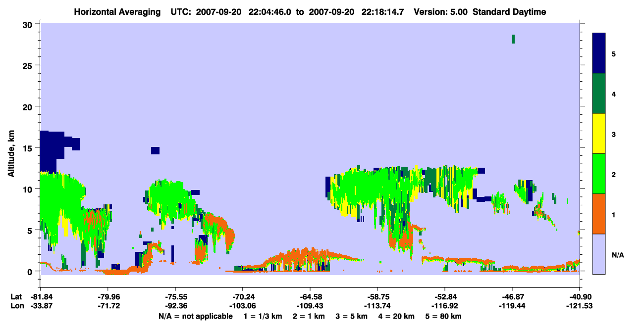Click the latitude label -81.84
644x330 pixels.
coord(41,297)
